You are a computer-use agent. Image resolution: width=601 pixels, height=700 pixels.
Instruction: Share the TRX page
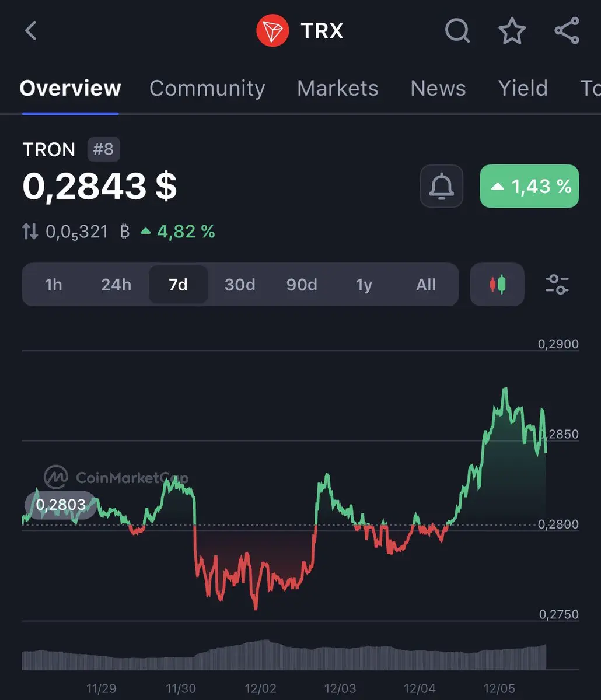pyautogui.click(x=567, y=30)
